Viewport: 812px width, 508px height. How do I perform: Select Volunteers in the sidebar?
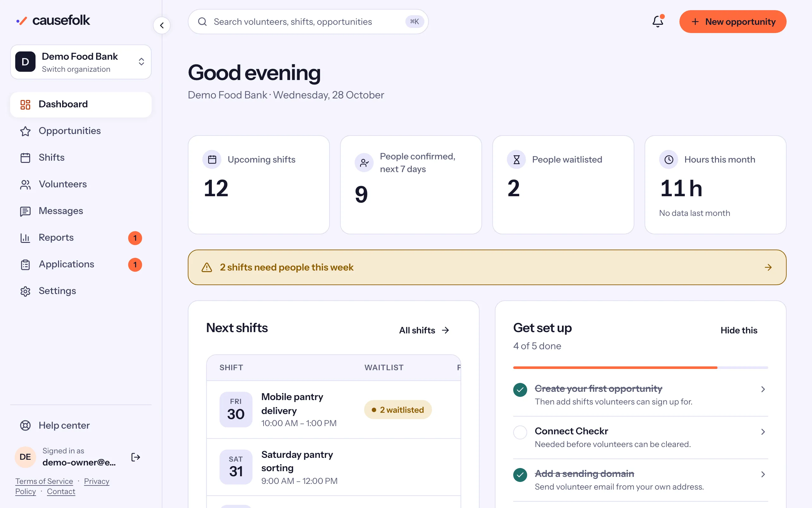81,184
